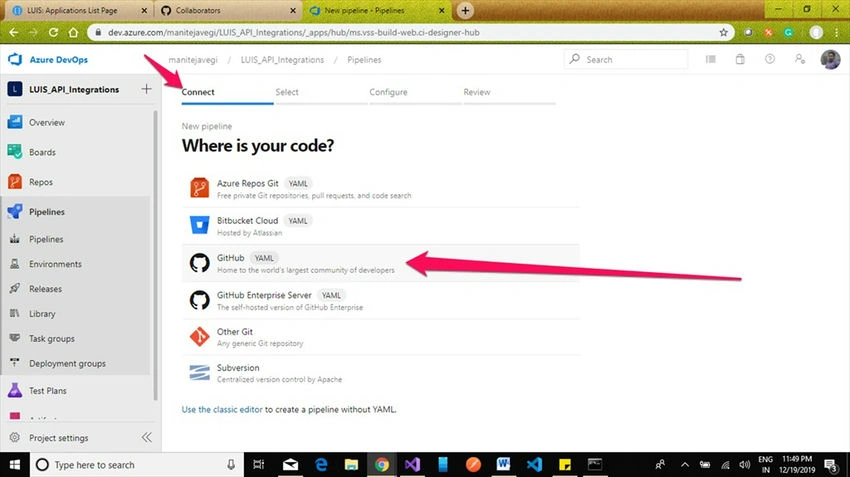
Task: Open the help question mark icon
Action: point(770,59)
